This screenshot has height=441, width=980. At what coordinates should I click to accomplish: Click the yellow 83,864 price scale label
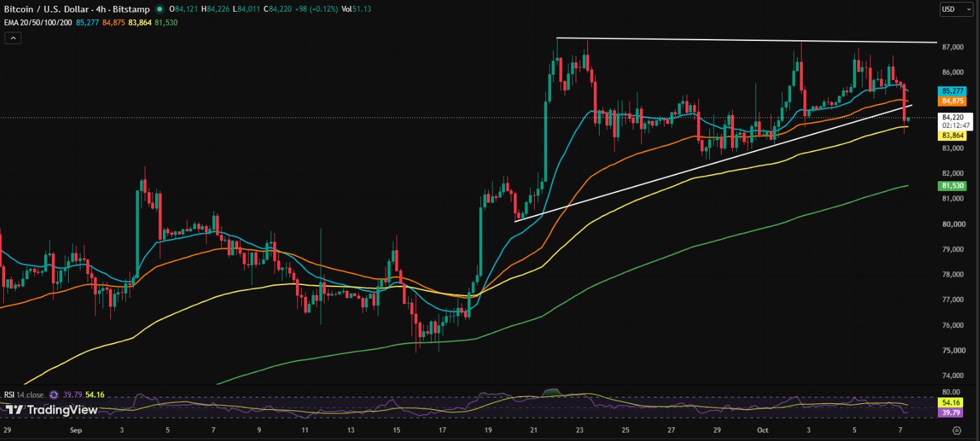pyautogui.click(x=953, y=135)
